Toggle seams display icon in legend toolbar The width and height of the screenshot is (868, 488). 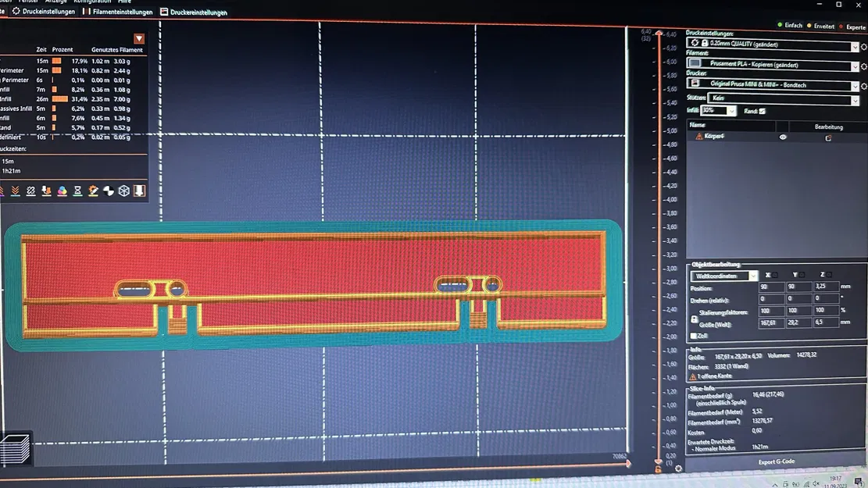point(31,191)
